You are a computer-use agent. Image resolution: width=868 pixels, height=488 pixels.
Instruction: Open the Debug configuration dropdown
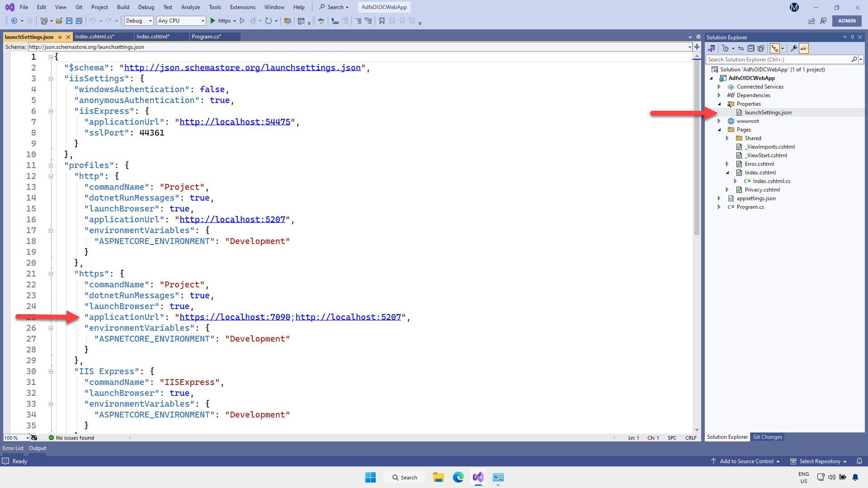tap(138, 21)
